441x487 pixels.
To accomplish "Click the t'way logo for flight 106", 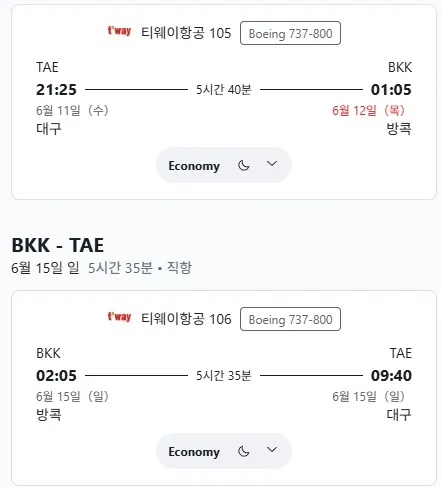I will click(x=119, y=317).
